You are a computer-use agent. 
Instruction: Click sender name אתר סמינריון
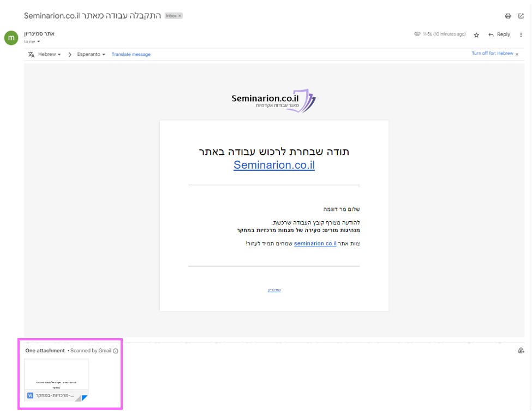pos(39,34)
